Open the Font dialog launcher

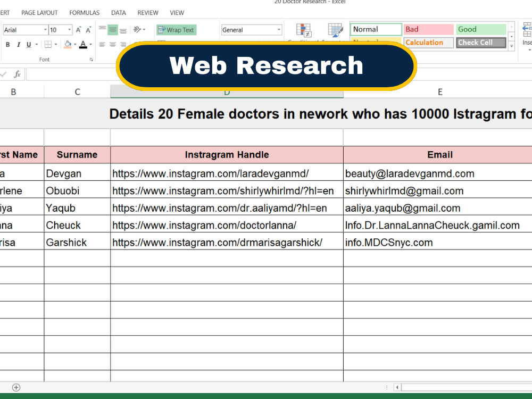coord(92,60)
